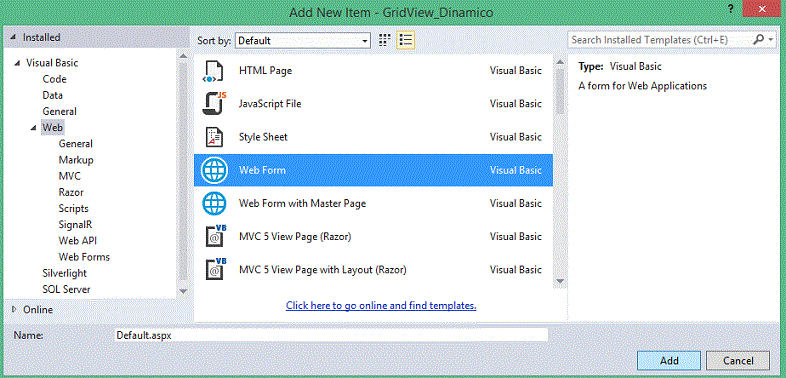Collapse the Web tree node
Image resolution: width=786 pixels, height=378 pixels.
(34, 128)
